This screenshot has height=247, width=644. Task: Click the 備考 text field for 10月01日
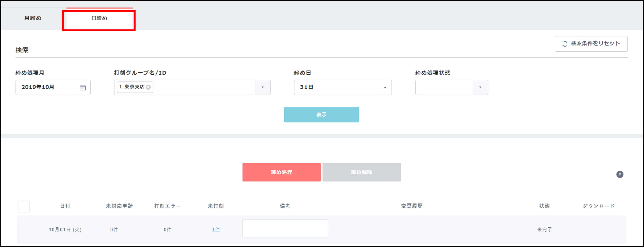[x=285, y=228]
